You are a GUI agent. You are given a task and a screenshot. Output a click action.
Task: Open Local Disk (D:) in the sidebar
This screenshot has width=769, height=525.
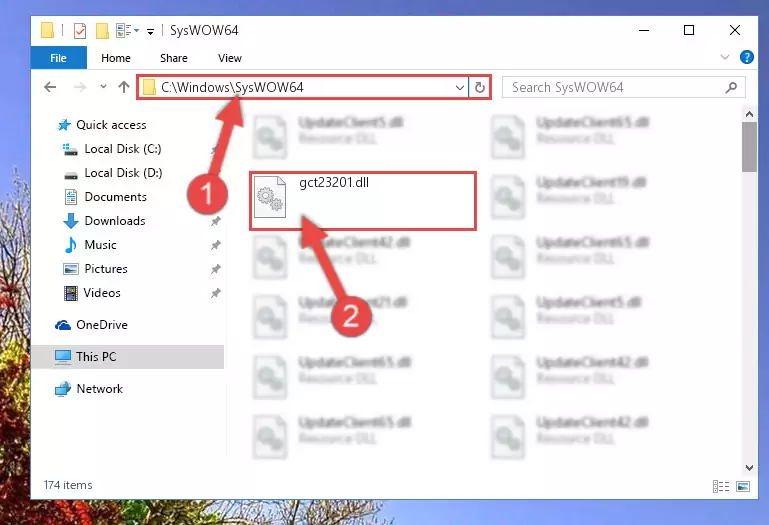coord(123,173)
